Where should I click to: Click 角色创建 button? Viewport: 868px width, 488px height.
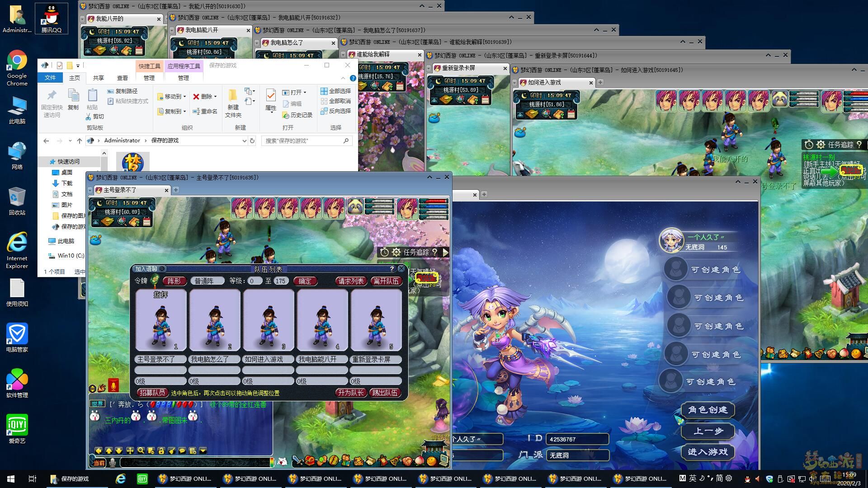coord(708,410)
